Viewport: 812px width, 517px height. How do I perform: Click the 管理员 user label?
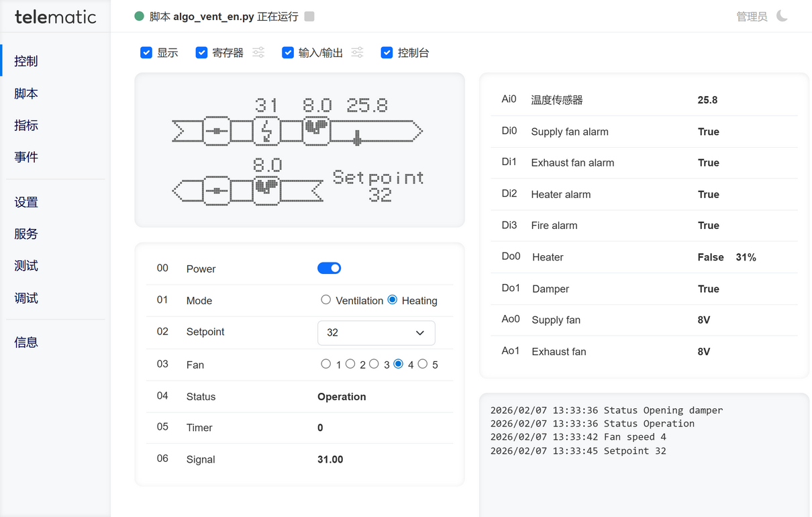pyautogui.click(x=752, y=16)
